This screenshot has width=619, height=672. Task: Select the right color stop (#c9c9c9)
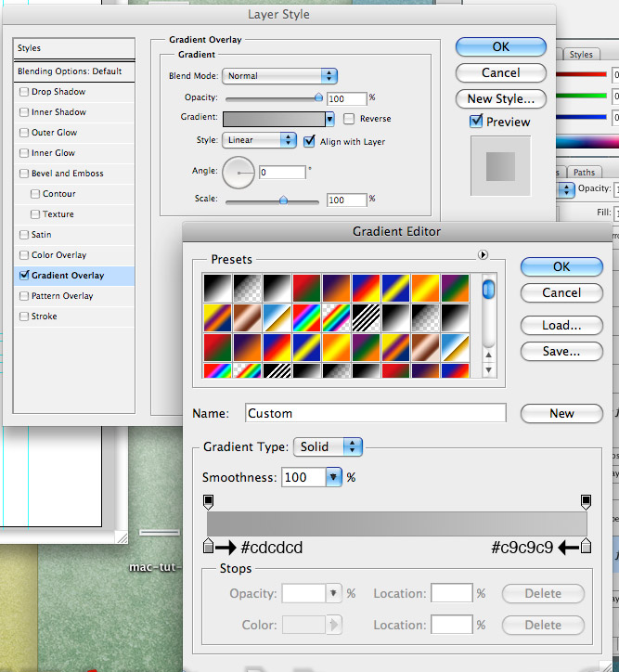pos(586,546)
